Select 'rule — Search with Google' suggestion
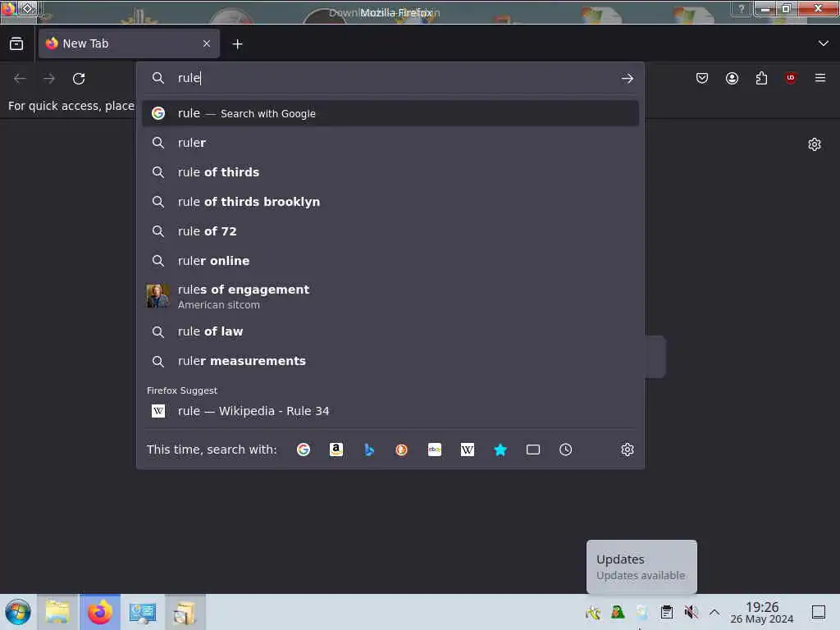840x630 pixels. (x=390, y=113)
